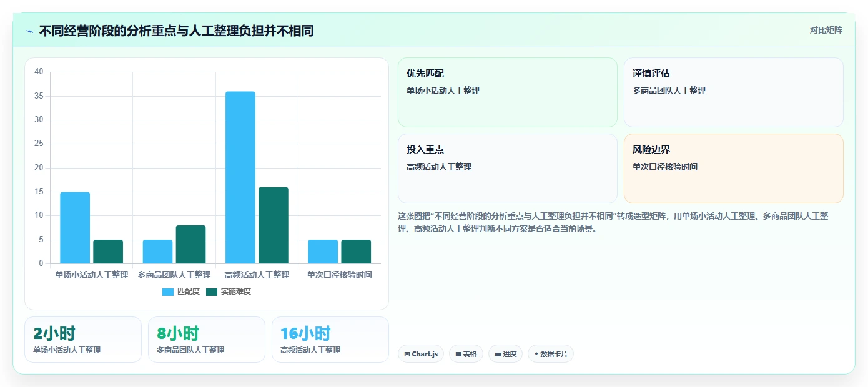The height and width of the screenshot is (387, 868).
Task: Open the 风险边界 matrix card
Action: click(x=734, y=169)
